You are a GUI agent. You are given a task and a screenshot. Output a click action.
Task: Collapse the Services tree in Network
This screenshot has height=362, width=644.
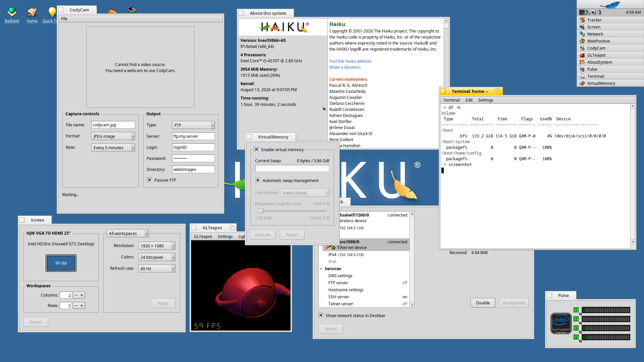pos(321,269)
